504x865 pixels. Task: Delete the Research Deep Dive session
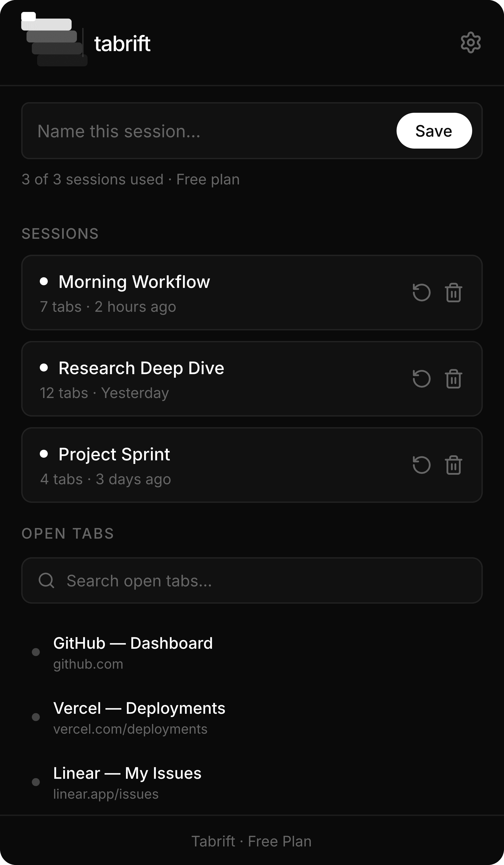pyautogui.click(x=453, y=379)
